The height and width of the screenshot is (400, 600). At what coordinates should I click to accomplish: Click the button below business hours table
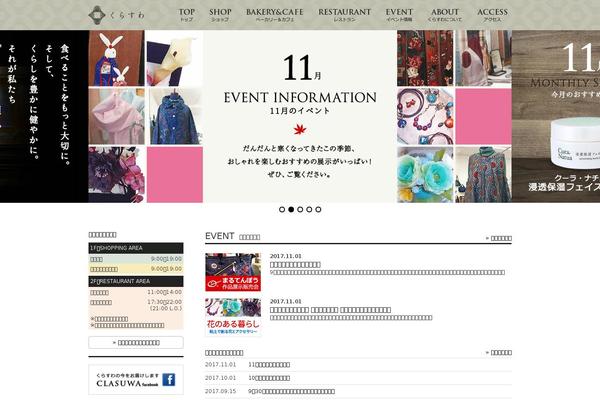click(136, 343)
